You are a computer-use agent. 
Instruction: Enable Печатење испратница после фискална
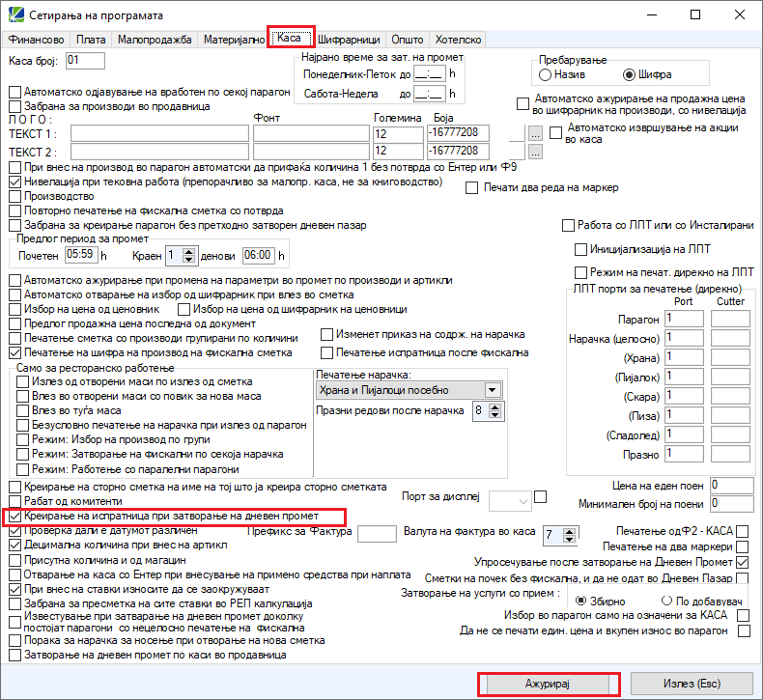coord(326,352)
